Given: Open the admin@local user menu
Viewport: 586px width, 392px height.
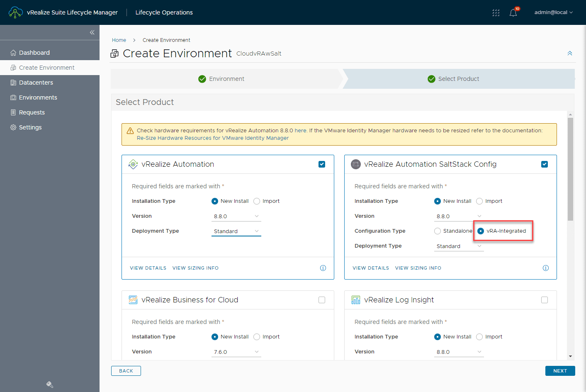Looking at the screenshot, I should 553,12.
